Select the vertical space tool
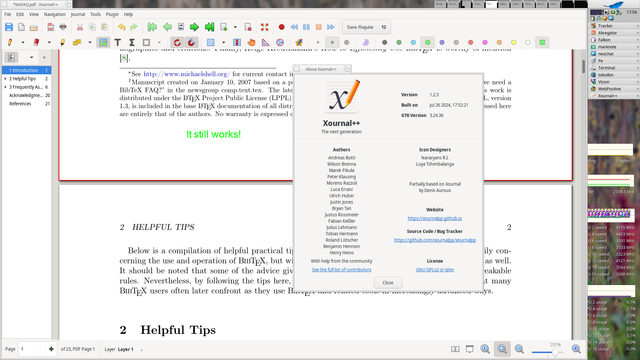Screen dimensions: 640x360 point(237,42)
